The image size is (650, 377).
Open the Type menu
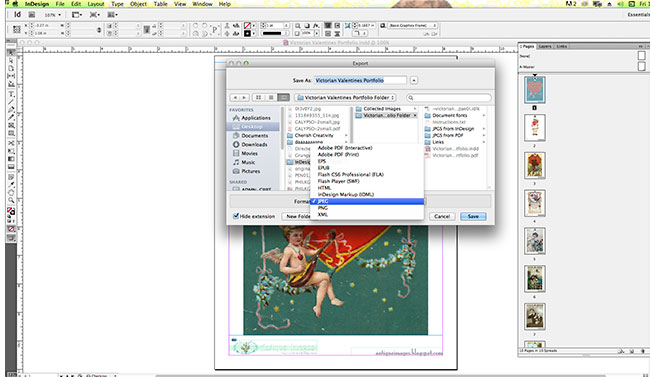pyautogui.click(x=117, y=4)
